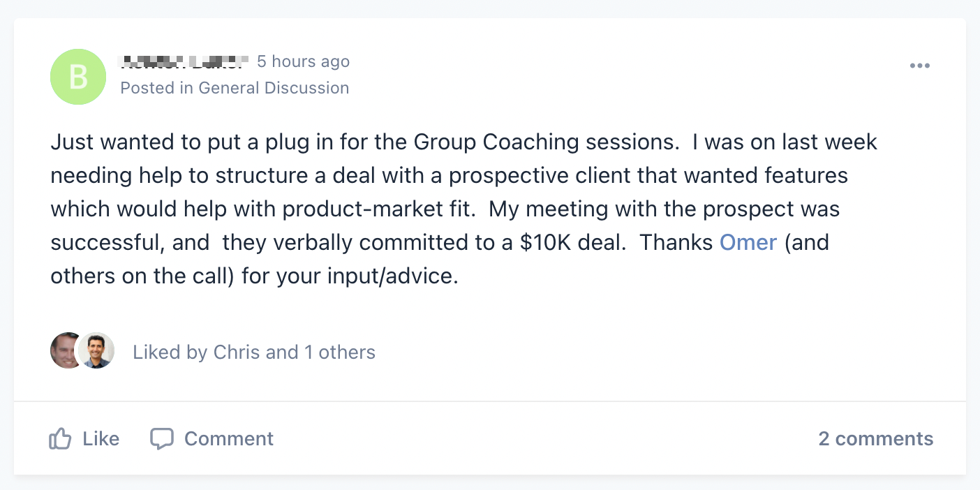
Task: Expand the 2 comments thread
Action: 875,439
